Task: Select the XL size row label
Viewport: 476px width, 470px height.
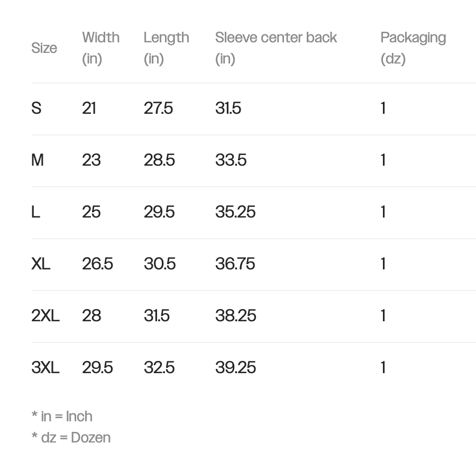Action: point(41,264)
